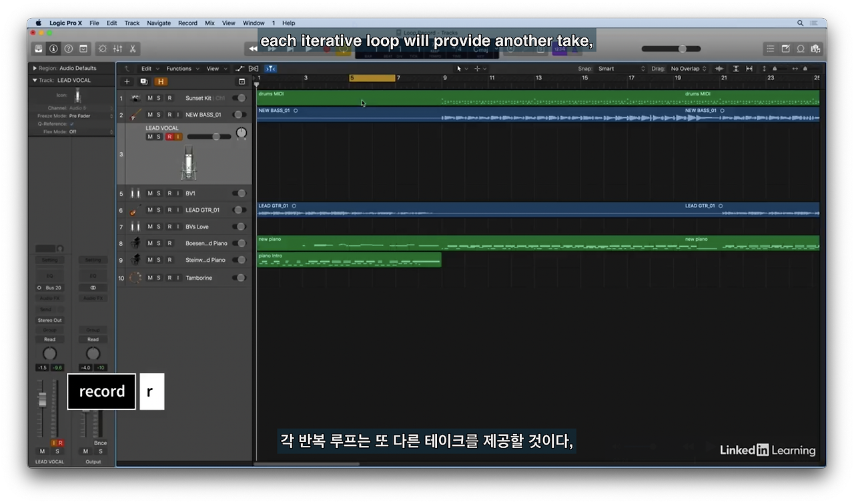Open Smart Controls dial icon

pos(103,49)
